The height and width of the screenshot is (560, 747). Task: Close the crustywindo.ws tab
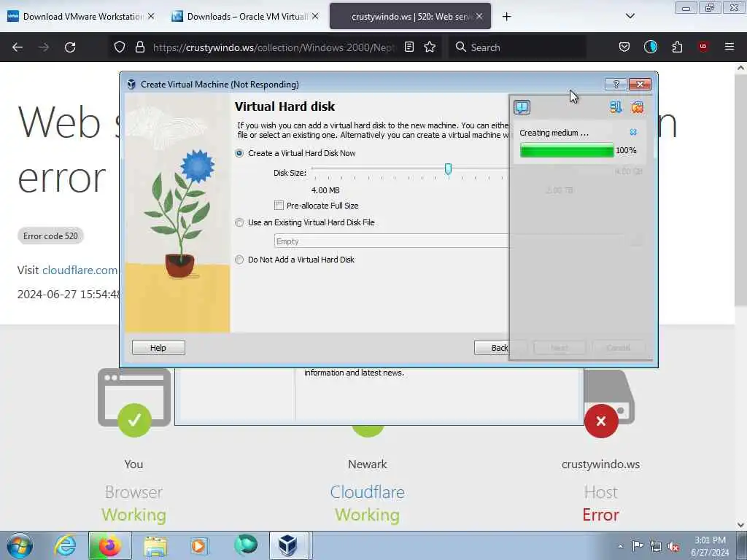[x=479, y=16]
